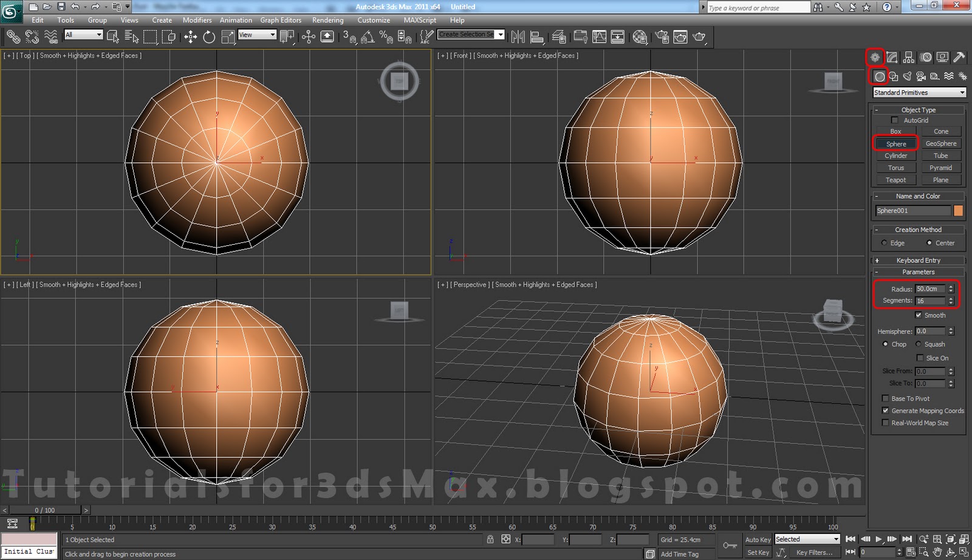This screenshot has width=972, height=560.
Task: Click the Mirror tool icon
Action: (518, 37)
